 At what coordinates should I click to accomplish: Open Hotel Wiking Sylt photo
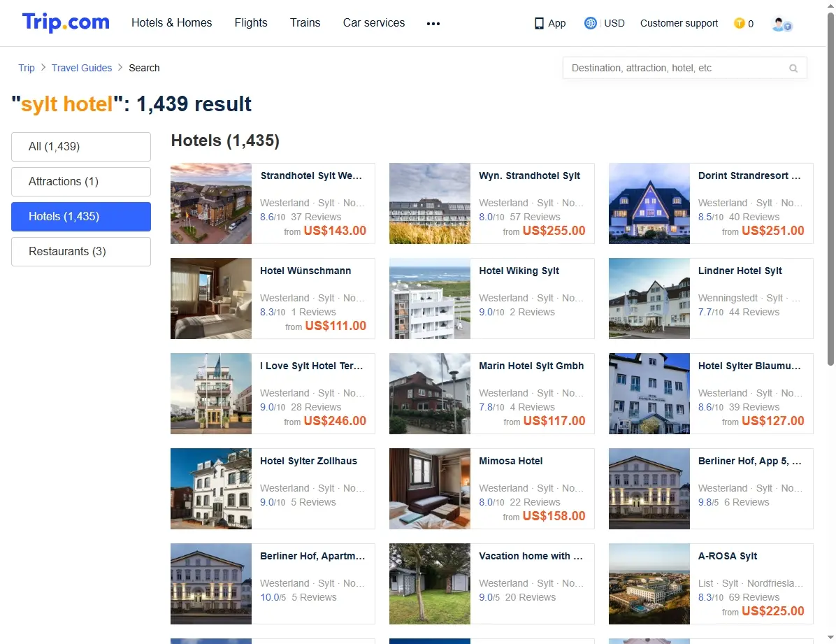(430, 299)
